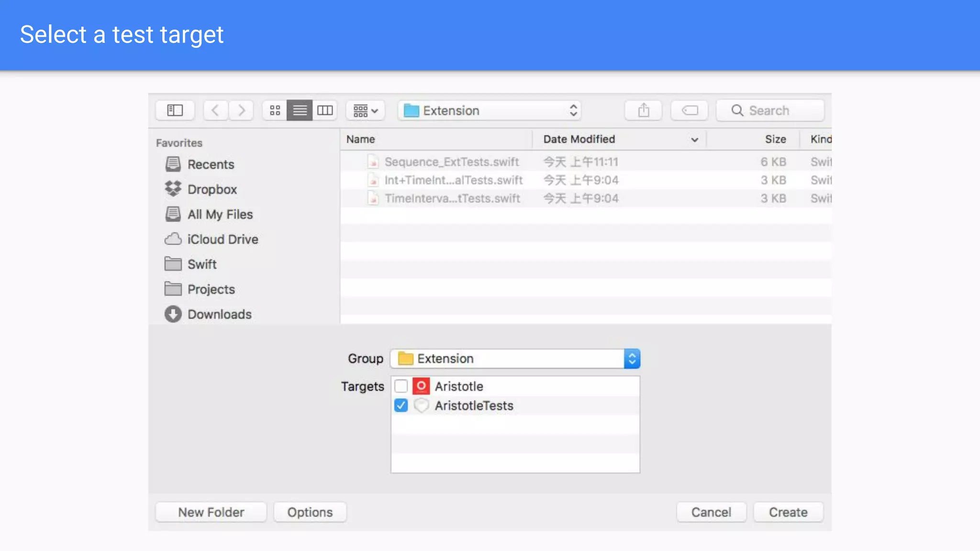This screenshot has height=551, width=980.
Task: Click the New Folder button
Action: point(211,512)
